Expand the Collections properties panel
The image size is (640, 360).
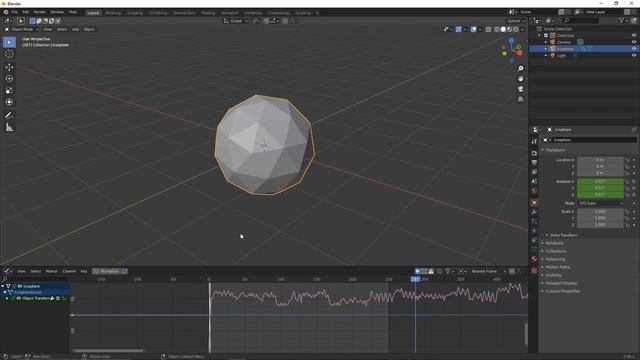tap(556, 251)
